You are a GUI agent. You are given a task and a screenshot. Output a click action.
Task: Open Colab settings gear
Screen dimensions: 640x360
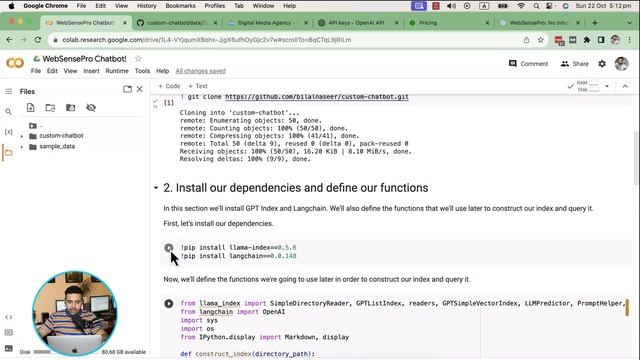602,64
